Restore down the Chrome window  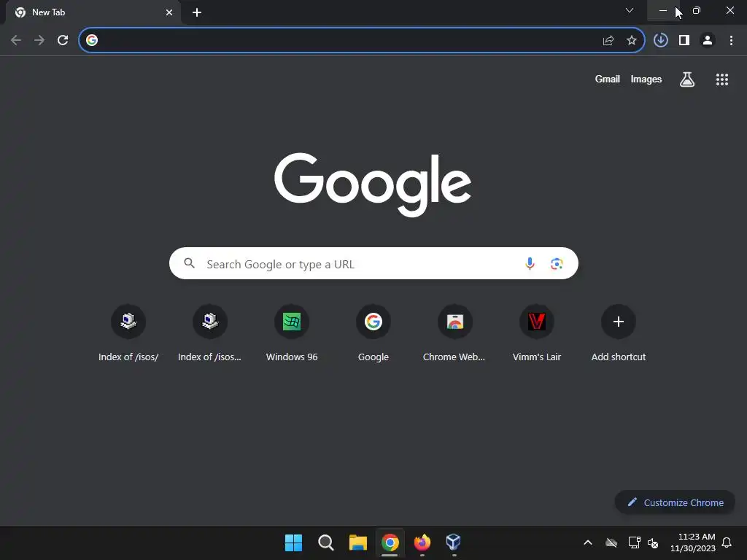697,10
